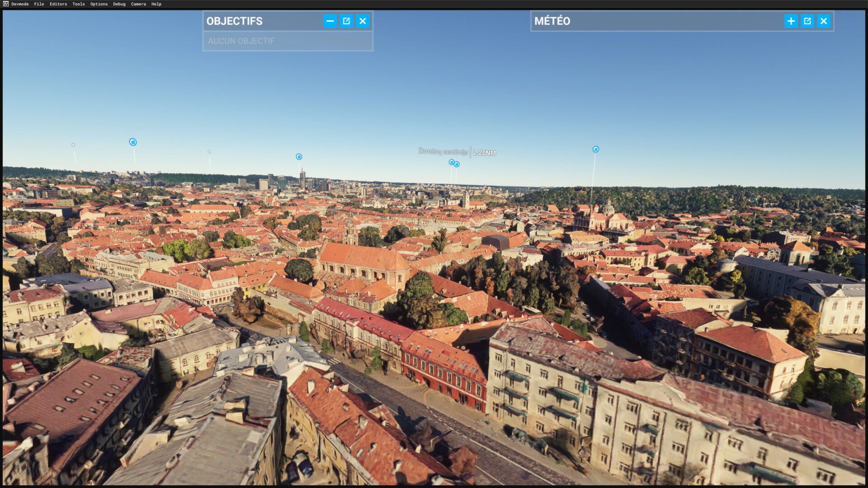Open the Options menu

[x=99, y=4]
